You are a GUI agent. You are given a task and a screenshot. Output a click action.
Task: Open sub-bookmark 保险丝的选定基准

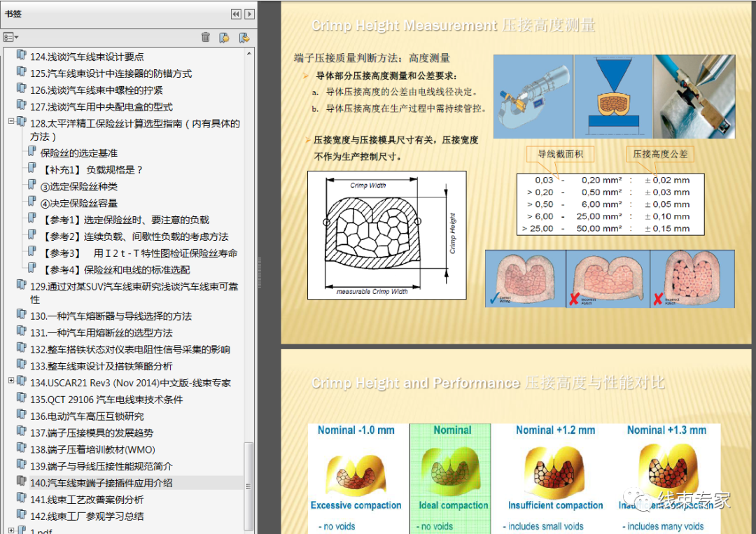[x=79, y=153]
